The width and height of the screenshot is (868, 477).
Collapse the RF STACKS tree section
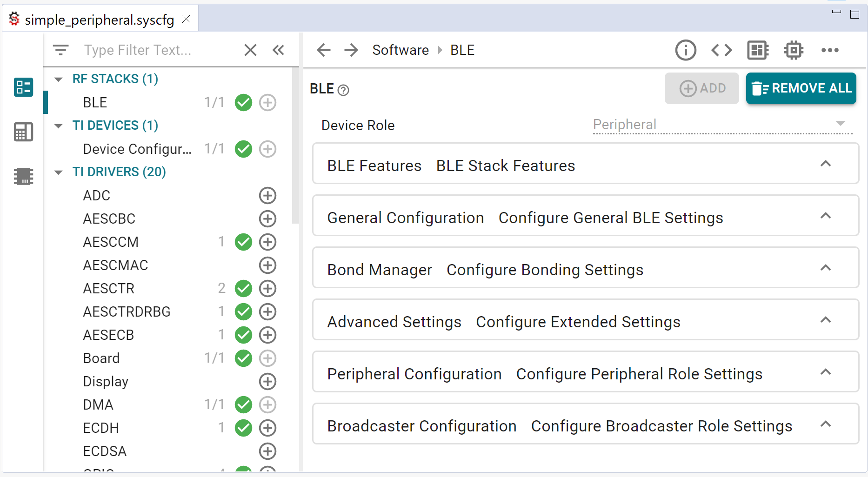tap(58, 79)
